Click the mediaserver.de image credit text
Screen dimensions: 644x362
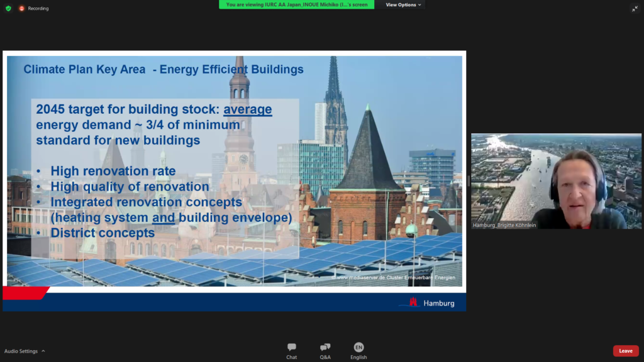[396, 277]
